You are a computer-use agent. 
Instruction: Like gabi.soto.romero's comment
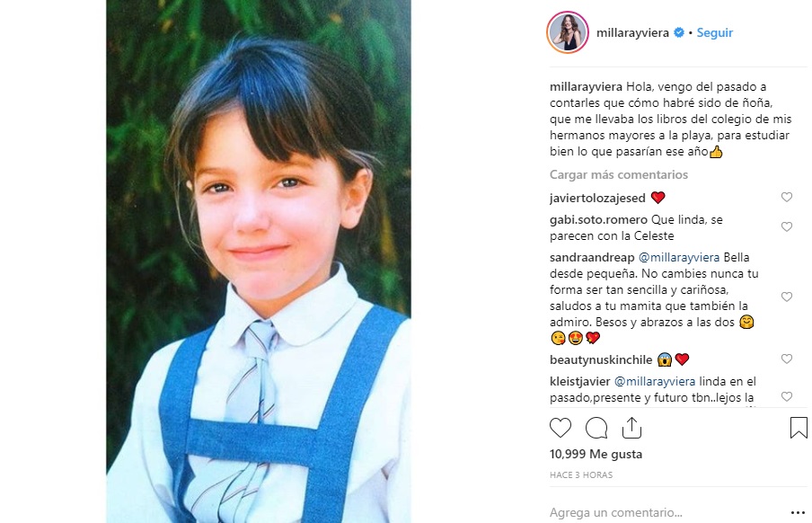pos(787,227)
